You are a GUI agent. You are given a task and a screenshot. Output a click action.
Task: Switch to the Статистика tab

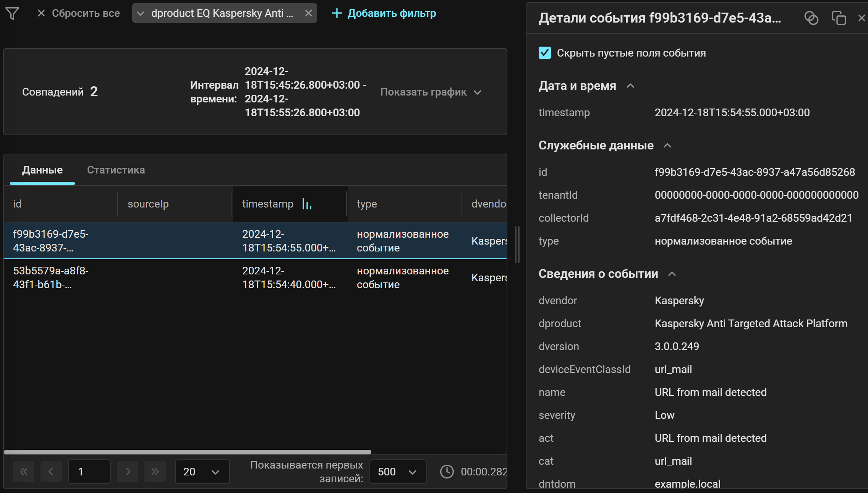[x=116, y=170]
